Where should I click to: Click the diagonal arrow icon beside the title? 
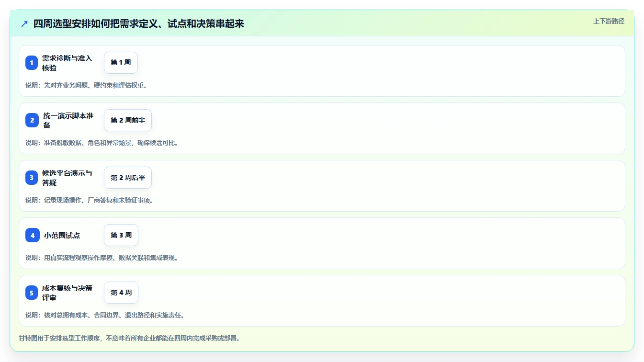[x=24, y=23]
